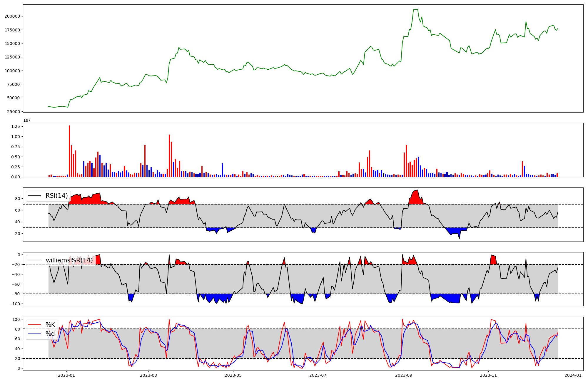Click the −100 tick on the Williams %R axis
The image size is (588, 382).
point(14,304)
